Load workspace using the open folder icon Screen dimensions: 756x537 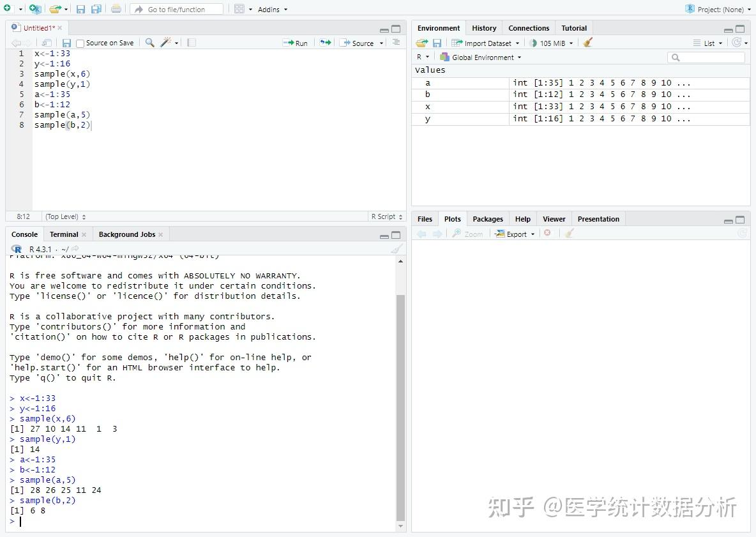tap(421, 42)
